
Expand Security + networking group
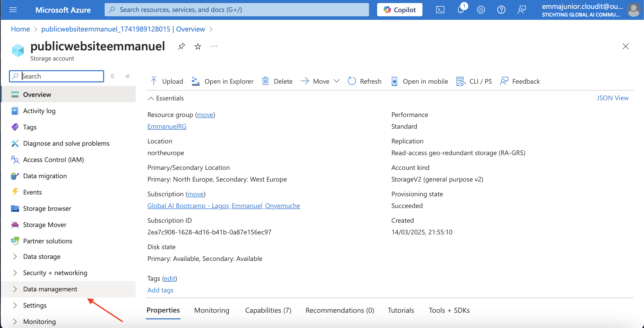pyautogui.click(x=68, y=273)
